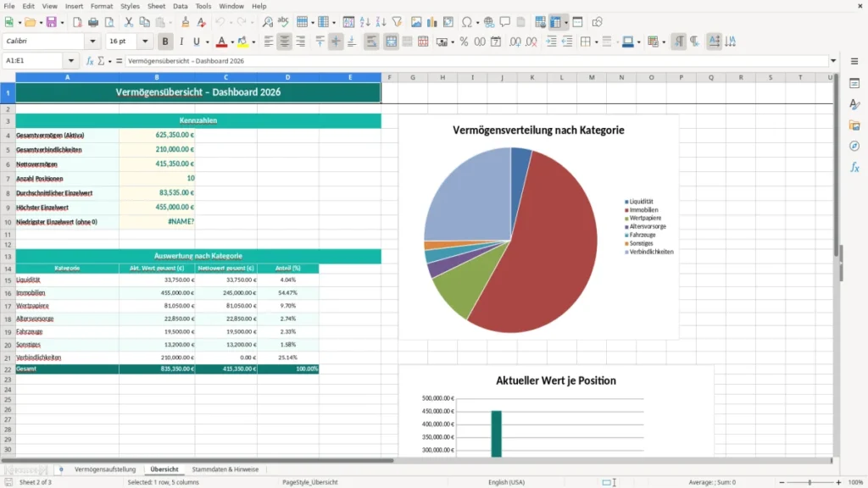Run the Spelling check icon
868x488 pixels.
283,22
